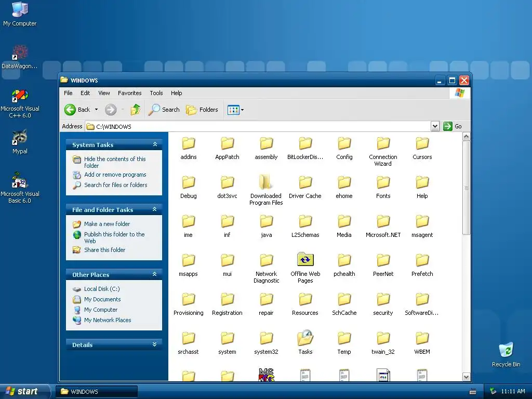Click the C:\WINDOWS address field
532x399 pixels.
pyautogui.click(x=258, y=127)
